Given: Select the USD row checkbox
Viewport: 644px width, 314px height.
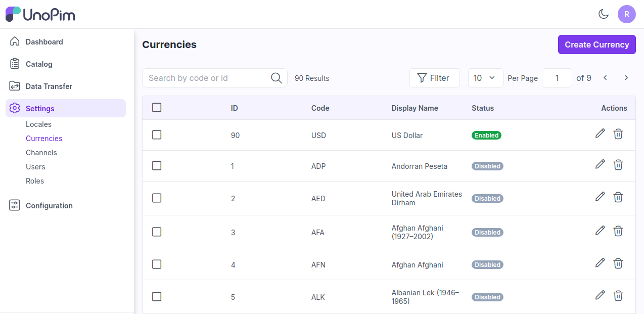Looking at the screenshot, I should point(157,135).
